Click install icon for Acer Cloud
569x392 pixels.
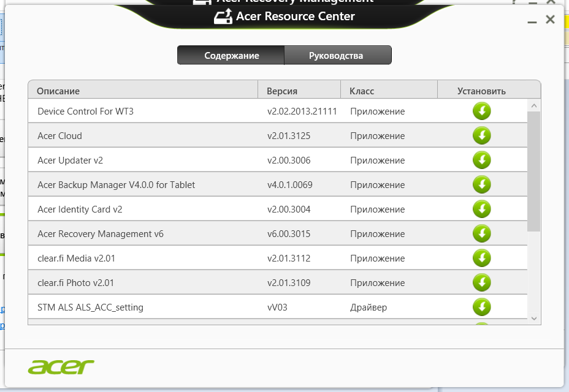(481, 135)
